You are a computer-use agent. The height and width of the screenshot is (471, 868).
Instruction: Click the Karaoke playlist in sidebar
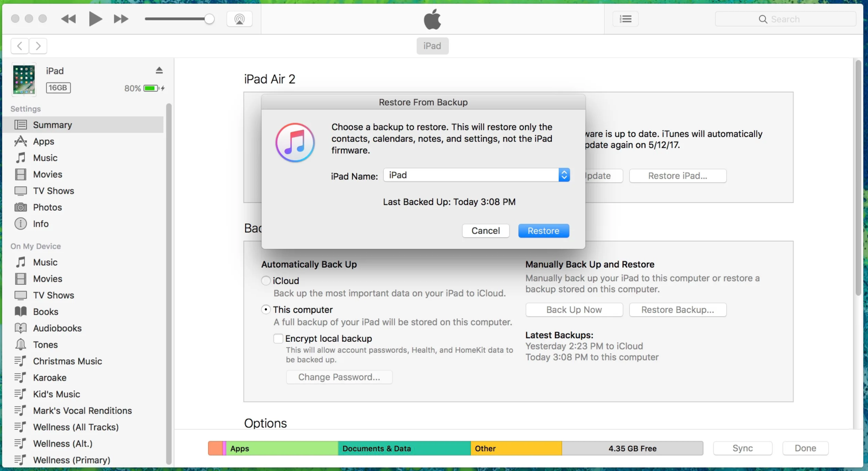coord(49,378)
